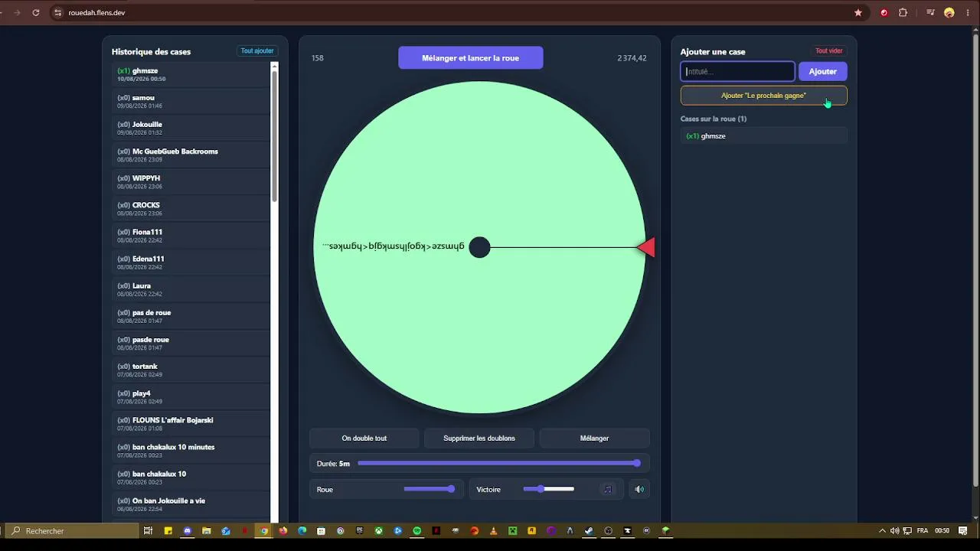Click Supprimer les doublons button
This screenshot has height=551, width=980.
point(479,439)
